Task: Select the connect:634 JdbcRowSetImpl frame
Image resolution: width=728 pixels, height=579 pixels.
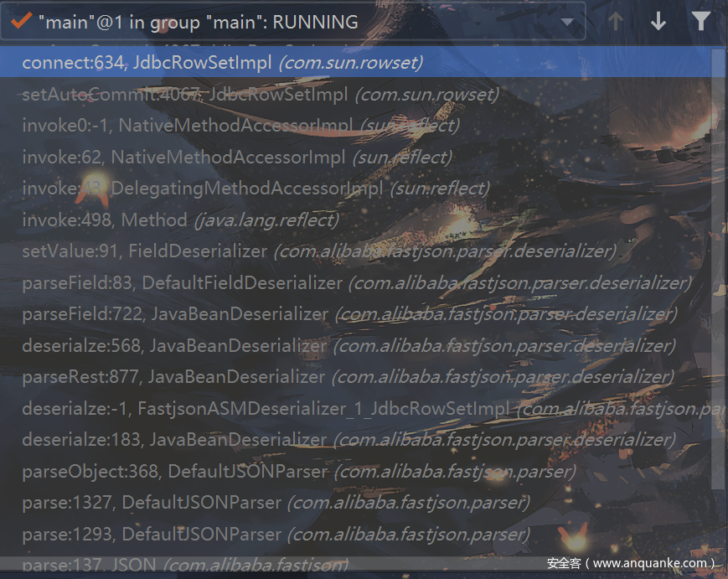Action: (x=355, y=62)
